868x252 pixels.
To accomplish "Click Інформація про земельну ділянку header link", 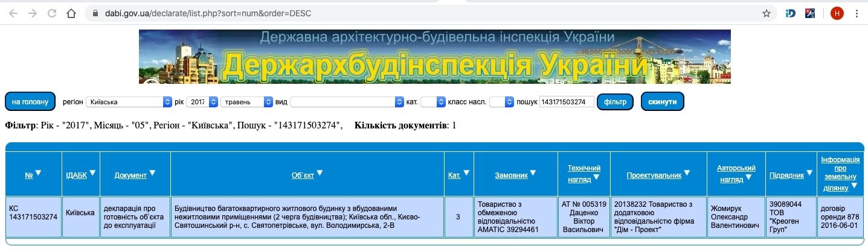I will [840, 174].
